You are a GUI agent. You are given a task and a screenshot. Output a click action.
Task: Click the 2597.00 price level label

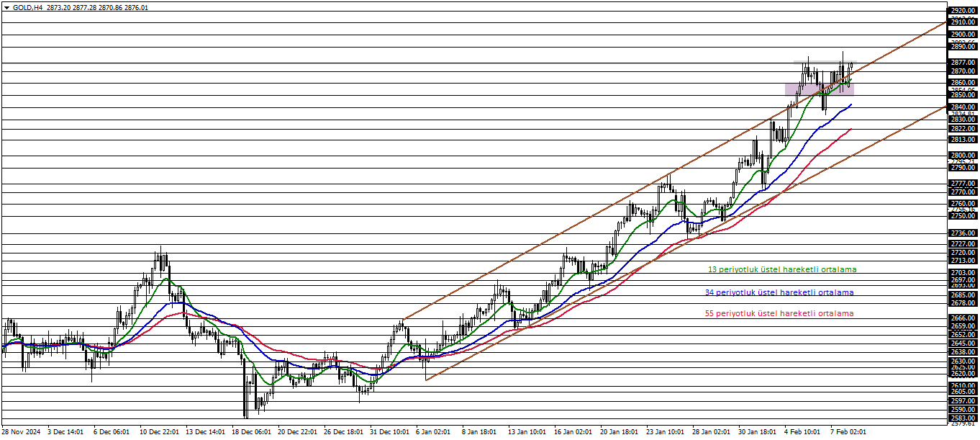pos(963,401)
